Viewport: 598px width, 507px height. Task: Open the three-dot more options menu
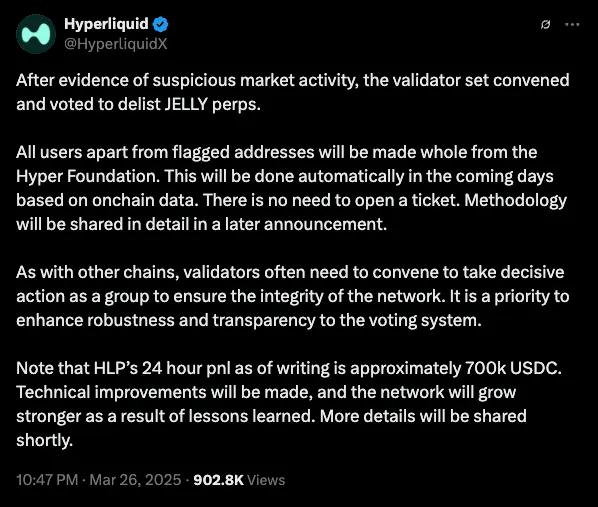pos(572,24)
